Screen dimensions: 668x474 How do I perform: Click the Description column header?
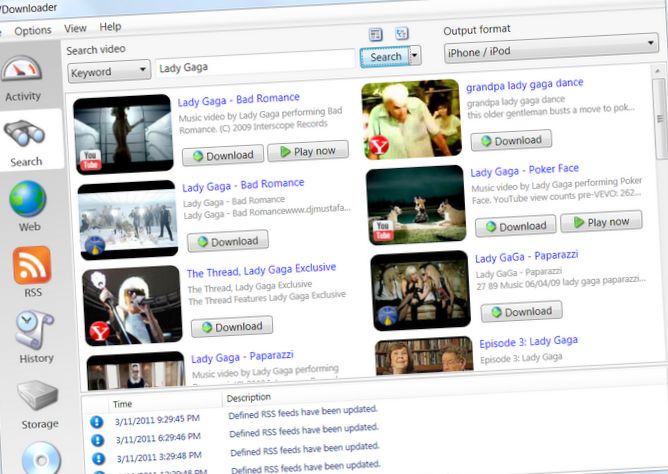(x=248, y=397)
